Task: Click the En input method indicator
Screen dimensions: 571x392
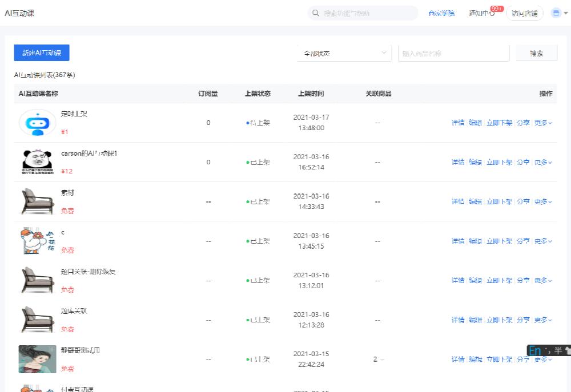Action: (x=535, y=351)
